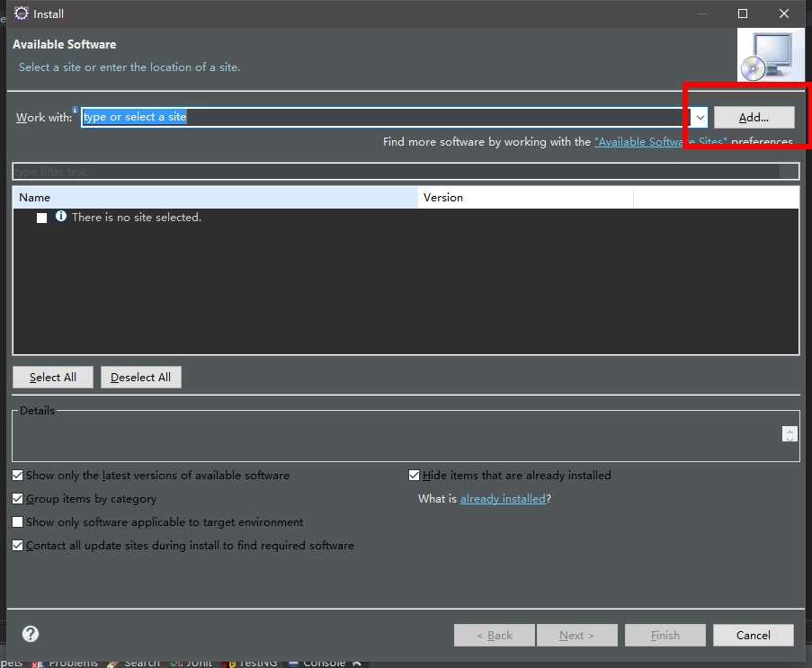This screenshot has width=812, height=668.
Task: Click the clear button at filter field end
Action: point(790,172)
